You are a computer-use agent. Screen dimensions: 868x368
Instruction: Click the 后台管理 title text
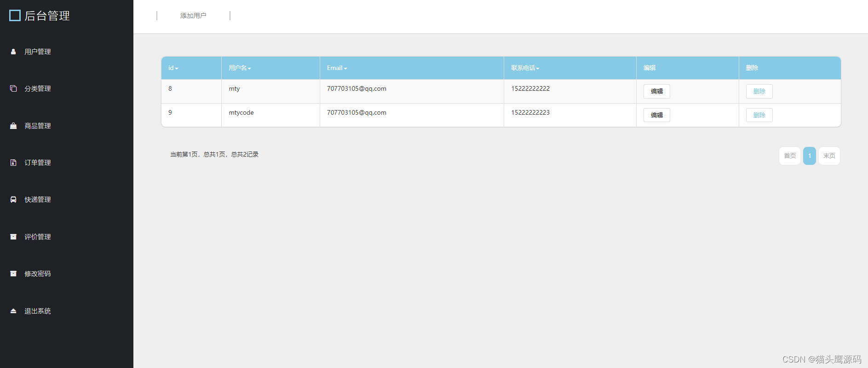[x=47, y=16]
